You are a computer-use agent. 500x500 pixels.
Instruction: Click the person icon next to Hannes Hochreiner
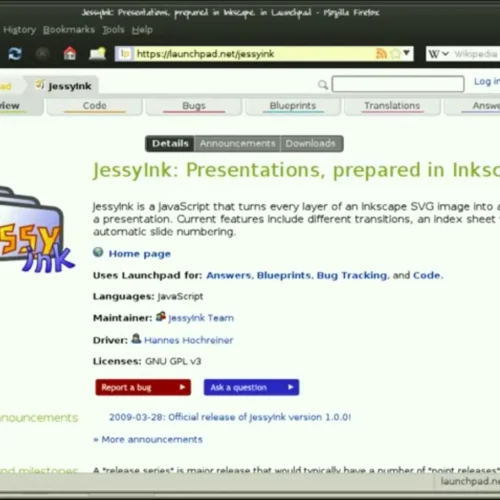pos(136,338)
